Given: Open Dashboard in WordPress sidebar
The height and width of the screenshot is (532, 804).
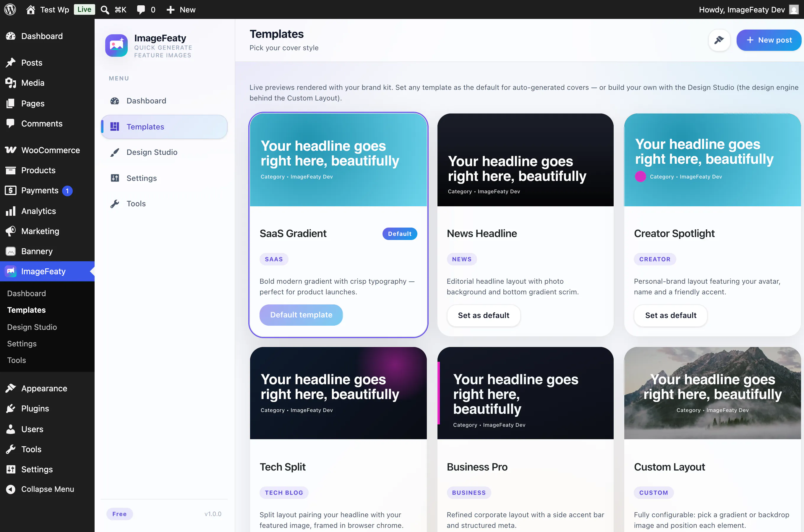Looking at the screenshot, I should (47, 36).
